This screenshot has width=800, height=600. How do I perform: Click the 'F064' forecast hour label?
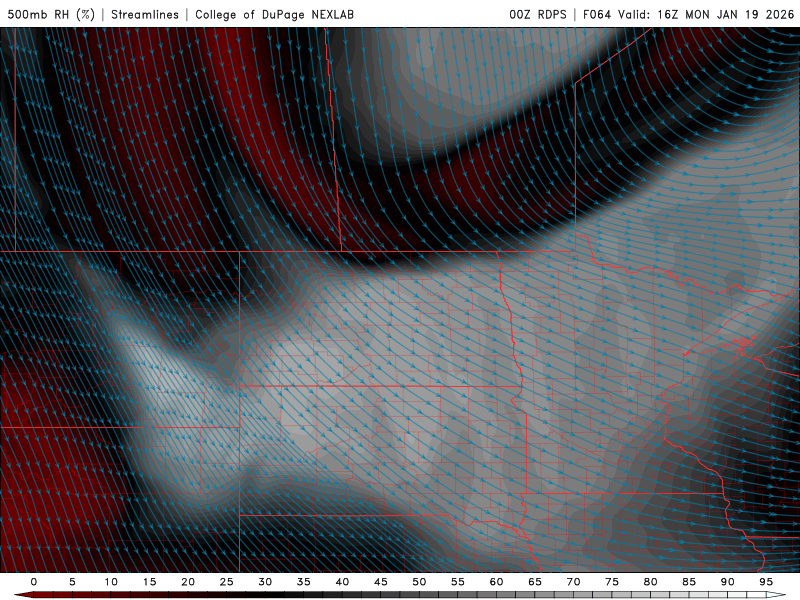597,14
